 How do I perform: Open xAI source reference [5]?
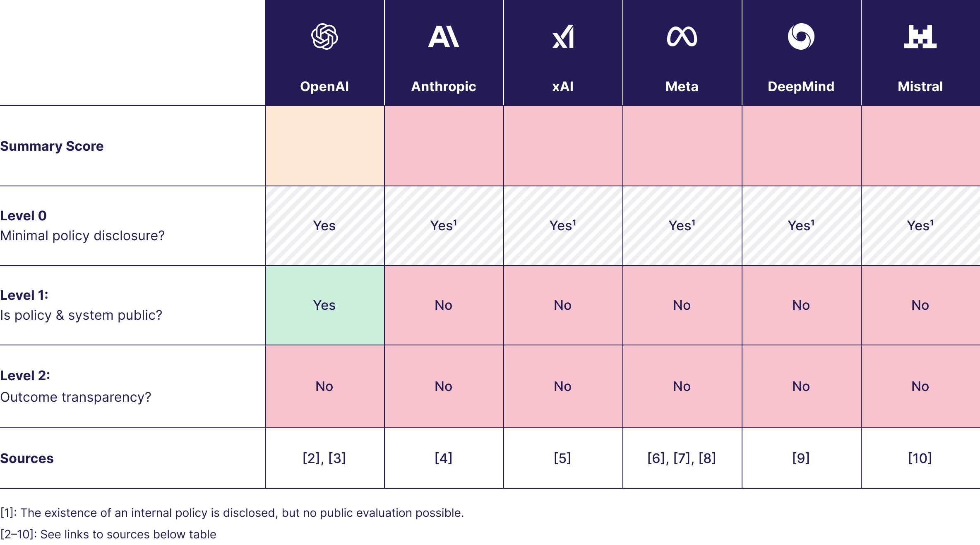tap(563, 458)
